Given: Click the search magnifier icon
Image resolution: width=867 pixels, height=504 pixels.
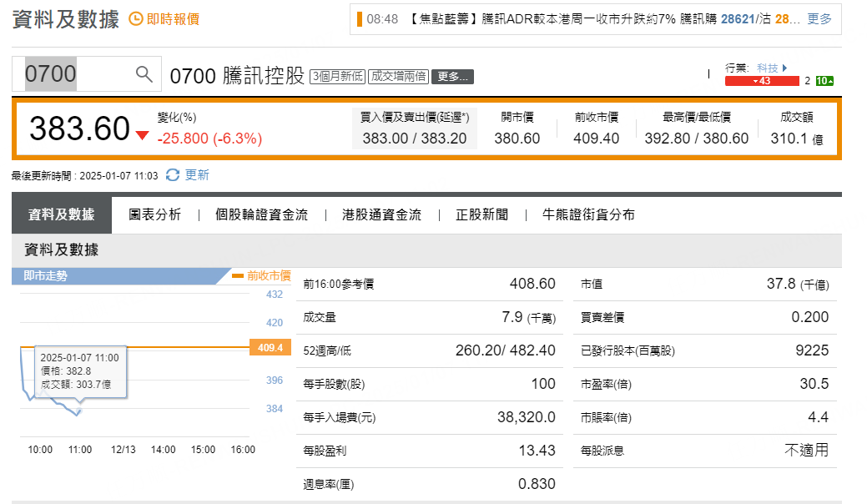Looking at the screenshot, I should pos(144,73).
